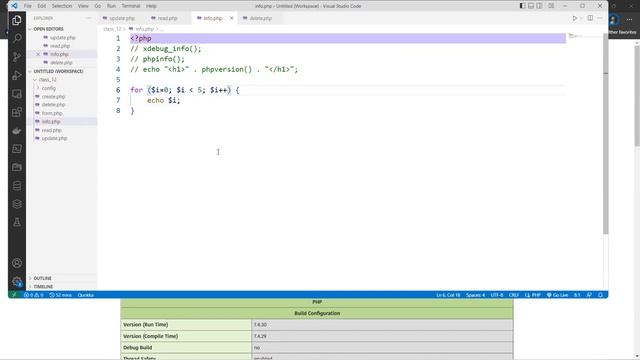
Task: Expand the TIMELINE section
Action: 43,287
